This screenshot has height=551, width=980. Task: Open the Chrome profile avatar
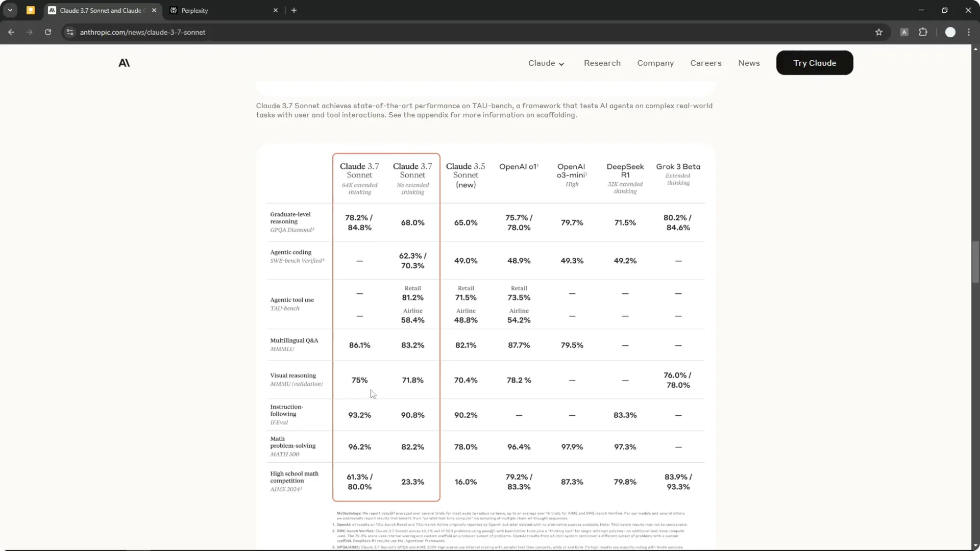(951, 32)
